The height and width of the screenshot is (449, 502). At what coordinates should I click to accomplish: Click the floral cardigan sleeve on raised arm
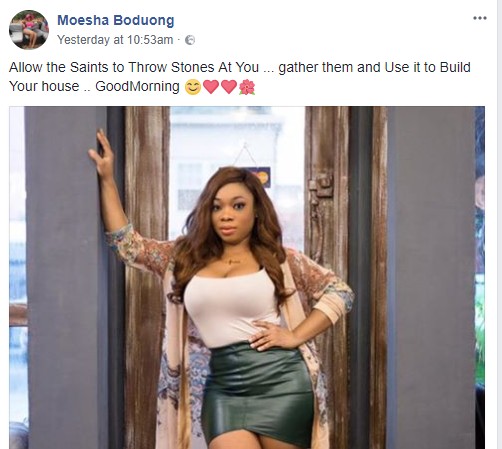[138, 250]
